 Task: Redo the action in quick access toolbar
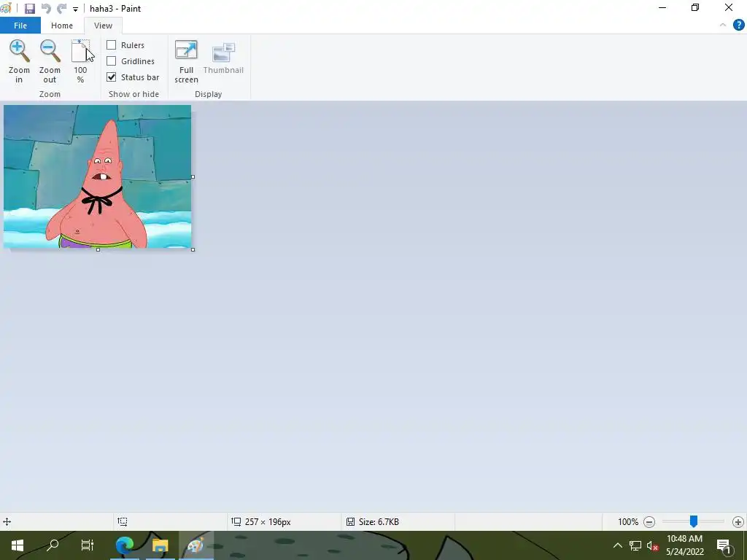pos(61,9)
